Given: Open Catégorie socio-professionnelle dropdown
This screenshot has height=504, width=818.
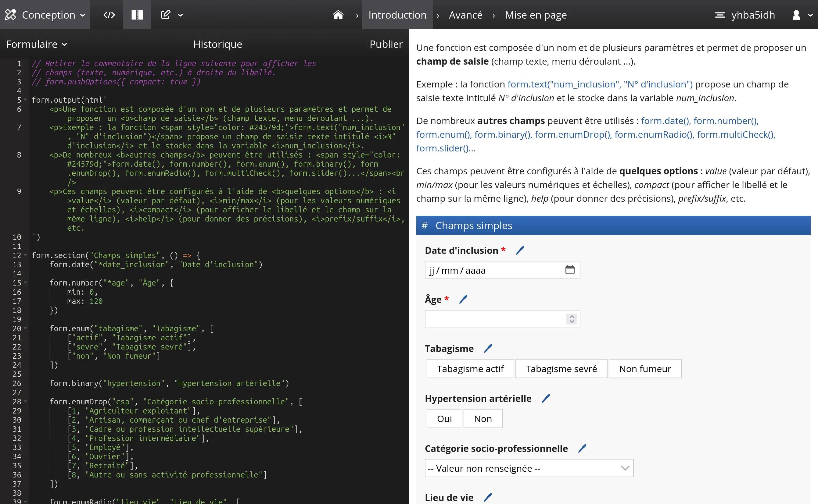Looking at the screenshot, I should 529,468.
